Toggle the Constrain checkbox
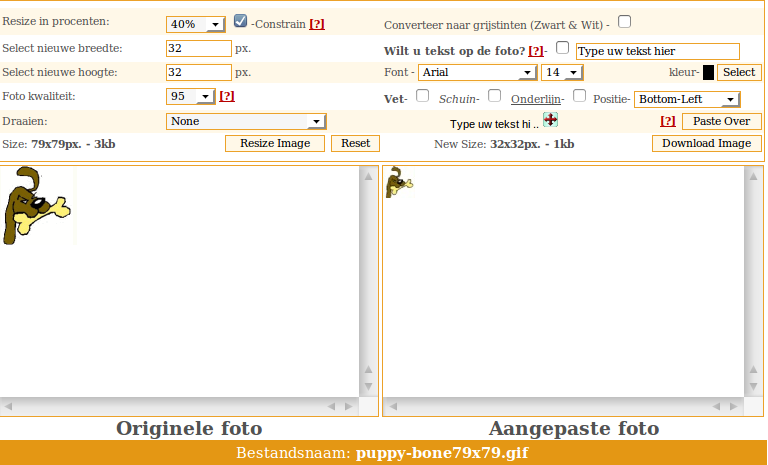The width and height of the screenshot is (768, 465). tap(240, 21)
